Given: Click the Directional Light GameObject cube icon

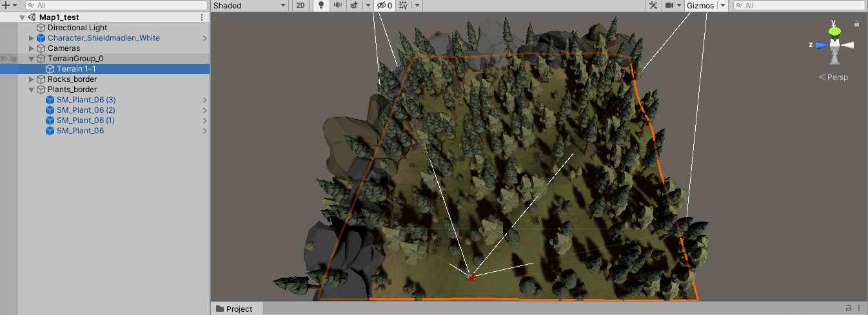Looking at the screenshot, I should [41, 28].
